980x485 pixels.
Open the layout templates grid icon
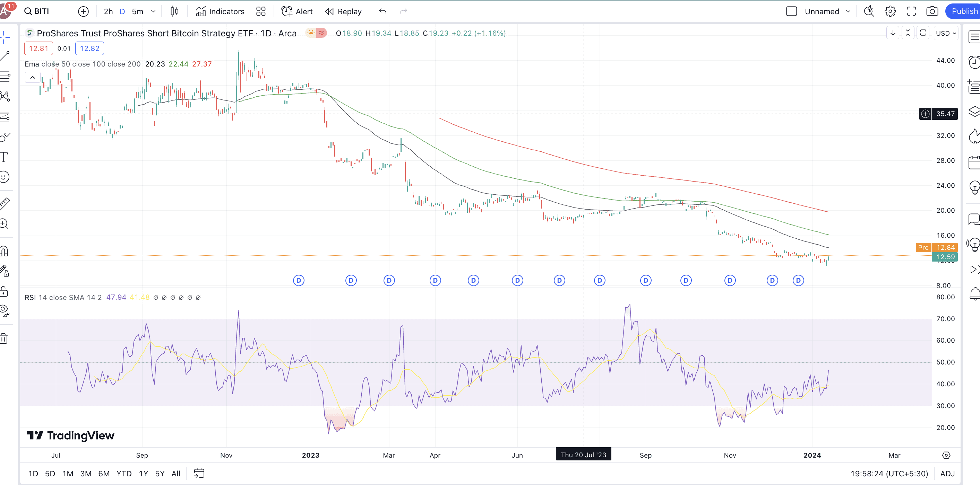tap(260, 11)
